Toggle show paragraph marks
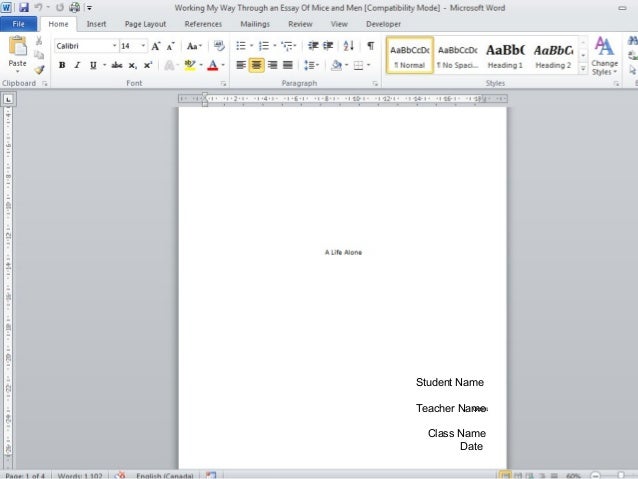This screenshot has width=638, height=479. pyautogui.click(x=370, y=46)
